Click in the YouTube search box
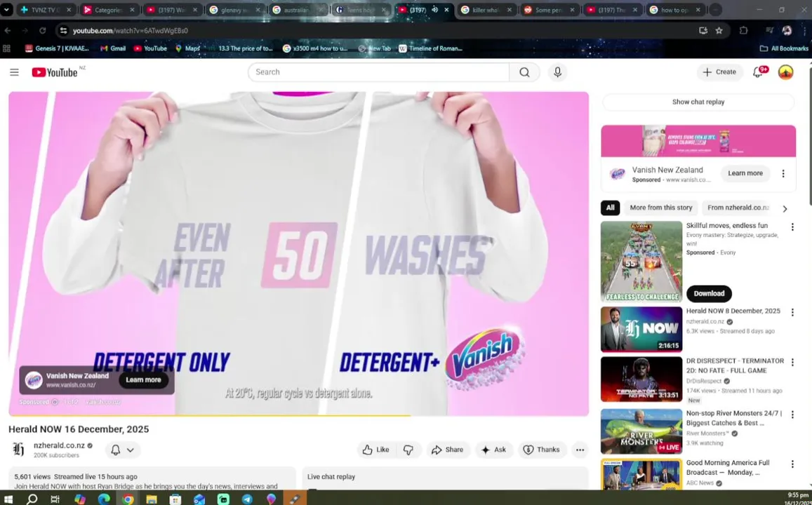The width and height of the screenshot is (812, 505). pos(378,72)
